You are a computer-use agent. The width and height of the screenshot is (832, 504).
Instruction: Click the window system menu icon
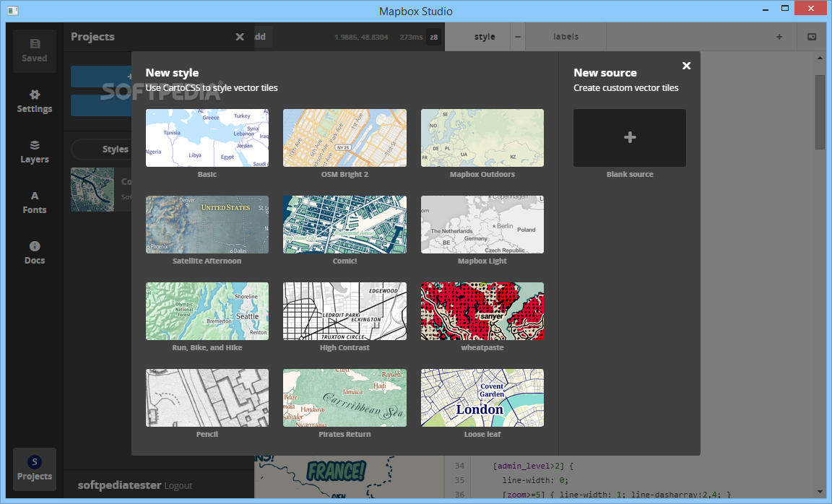(13, 11)
